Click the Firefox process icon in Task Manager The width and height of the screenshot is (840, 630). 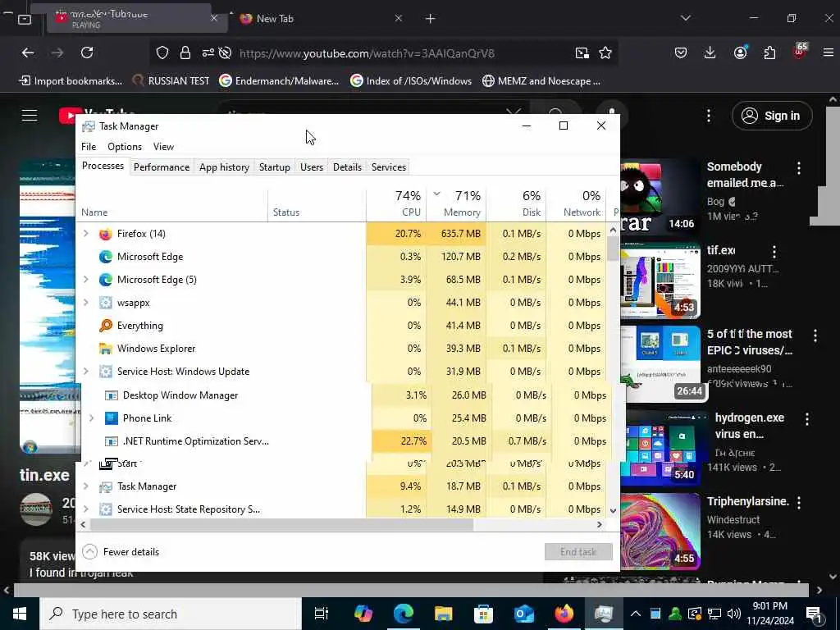click(106, 234)
